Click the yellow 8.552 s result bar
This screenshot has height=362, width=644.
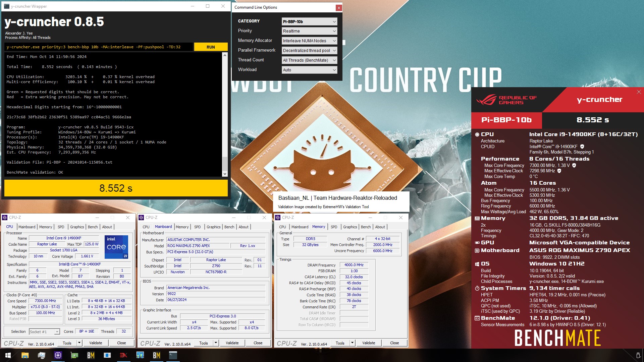coord(116,188)
